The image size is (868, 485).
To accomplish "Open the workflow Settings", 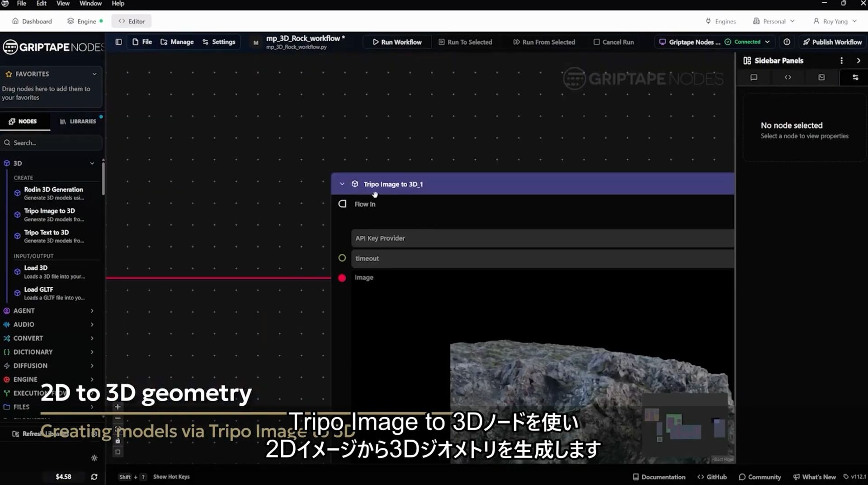I will [219, 42].
